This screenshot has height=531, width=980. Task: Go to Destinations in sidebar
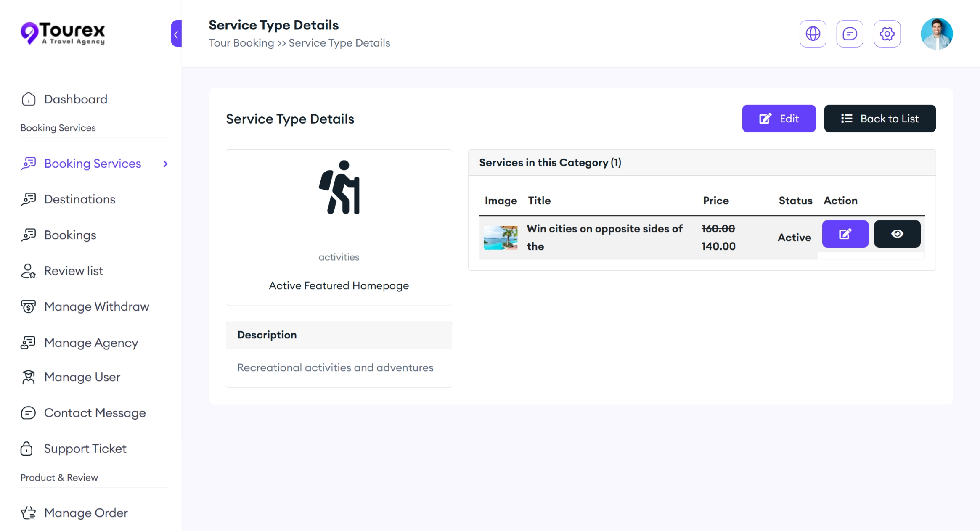pos(80,199)
